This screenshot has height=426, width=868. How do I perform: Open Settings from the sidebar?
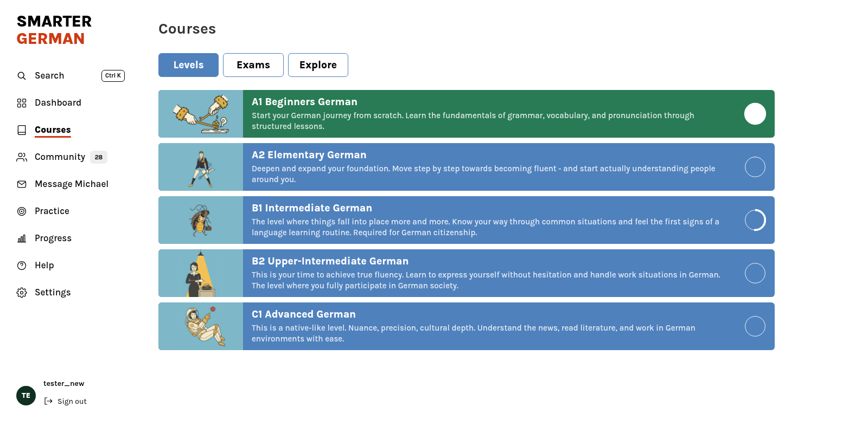[x=53, y=293]
